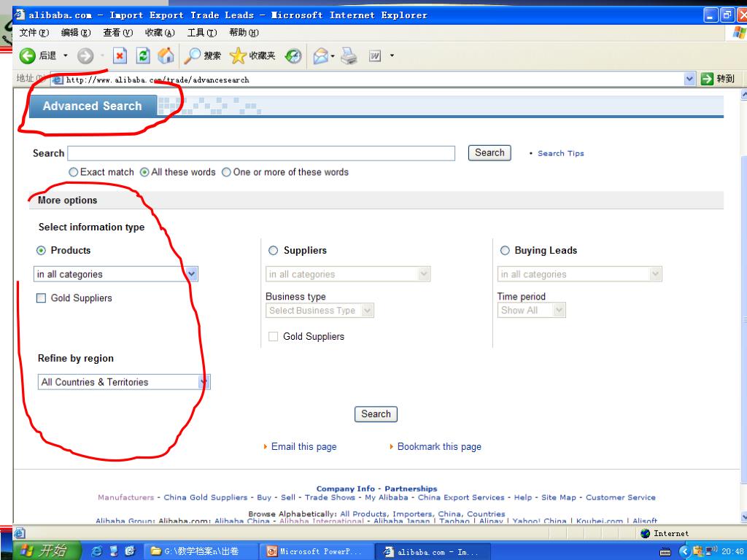Click the green Go arrow button
This screenshot has width=747, height=560.
(707, 79)
